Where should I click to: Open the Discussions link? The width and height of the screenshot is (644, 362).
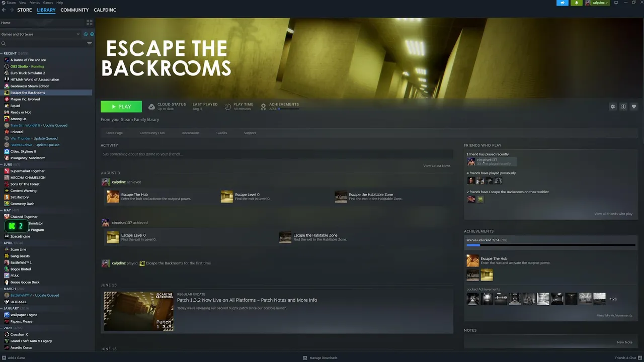pos(191,133)
